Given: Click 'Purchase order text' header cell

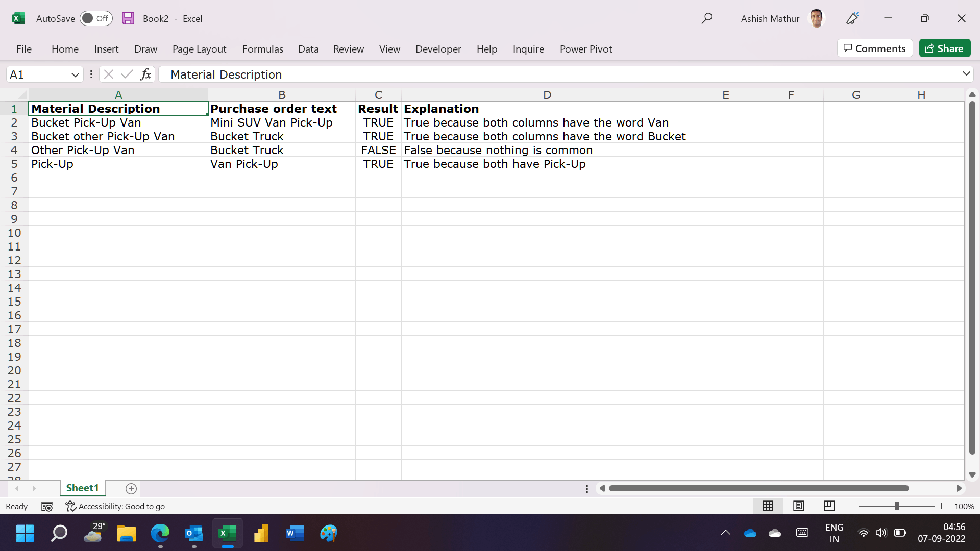Looking at the screenshot, I should pos(282,109).
